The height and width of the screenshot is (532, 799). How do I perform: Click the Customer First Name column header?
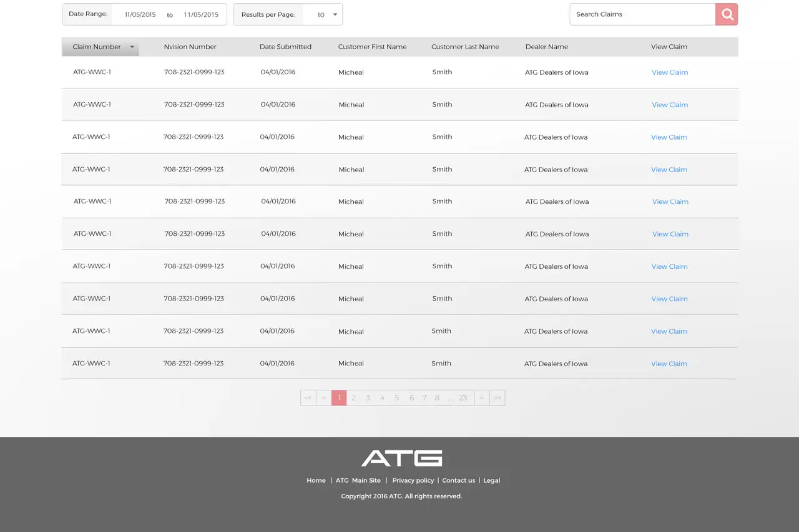point(372,47)
